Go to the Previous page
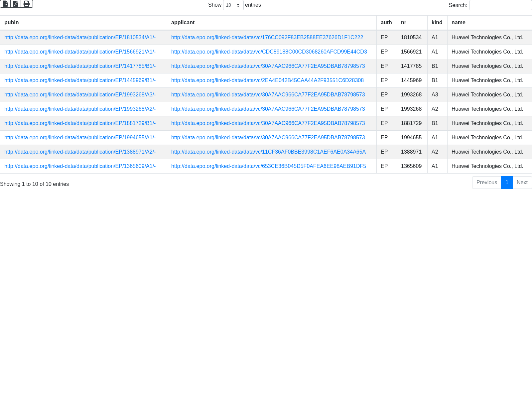The width and height of the screenshot is (532, 399). 486,183
